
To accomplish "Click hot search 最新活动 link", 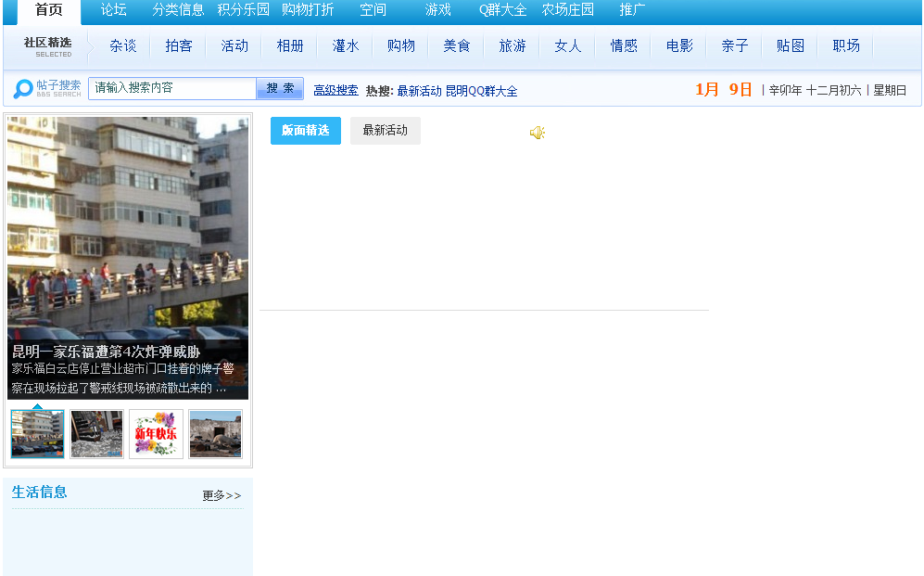I will tap(419, 91).
